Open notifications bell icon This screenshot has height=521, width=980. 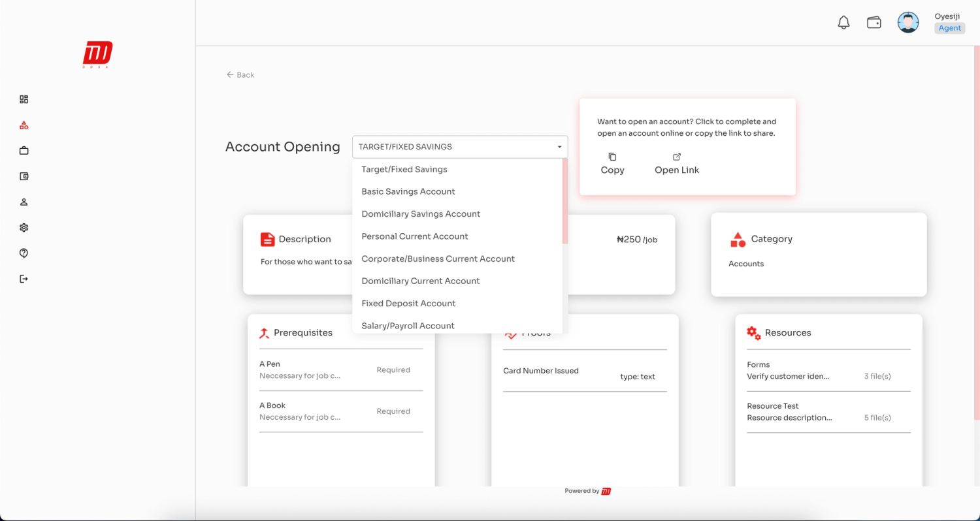(843, 23)
